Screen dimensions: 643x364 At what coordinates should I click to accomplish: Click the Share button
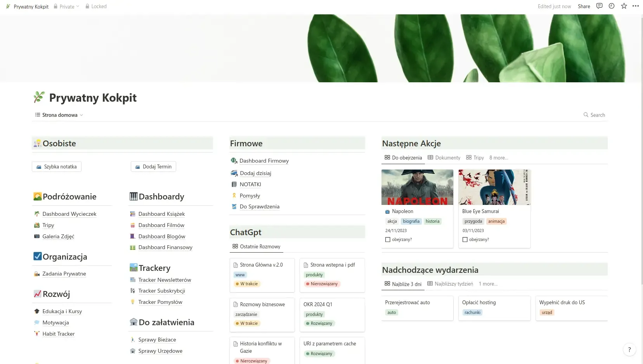click(584, 6)
